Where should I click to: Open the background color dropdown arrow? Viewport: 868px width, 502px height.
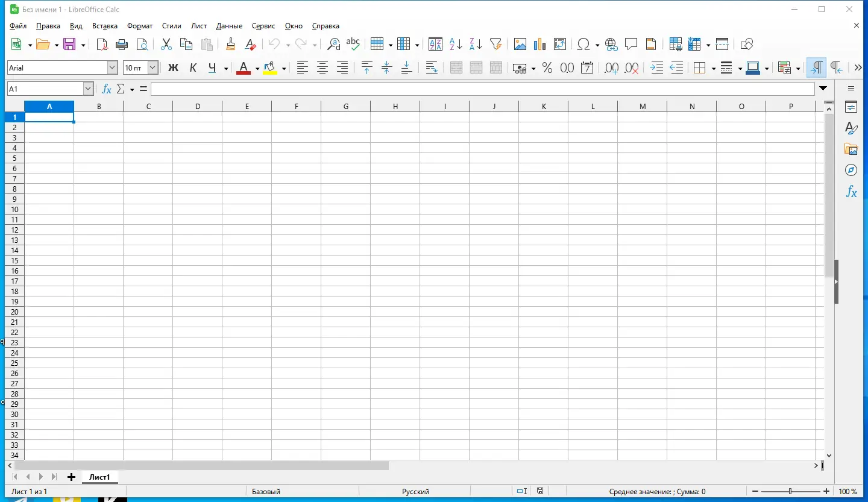click(284, 69)
